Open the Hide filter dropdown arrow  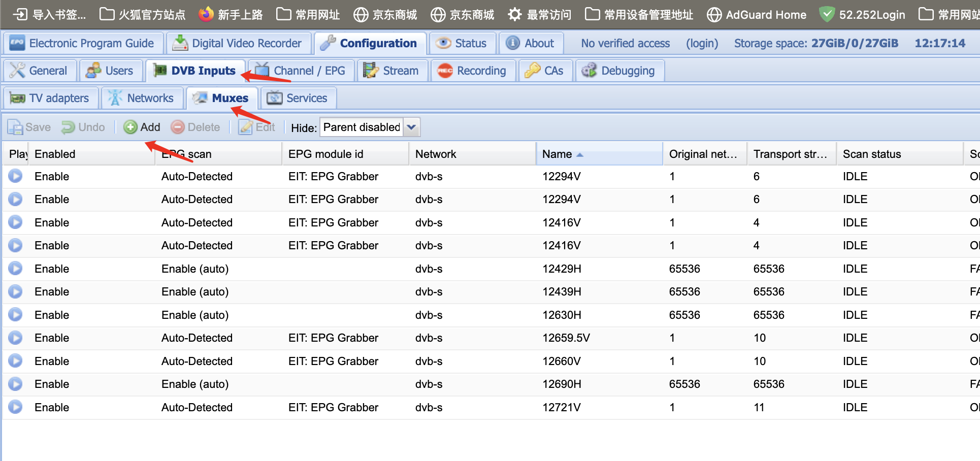coord(412,127)
